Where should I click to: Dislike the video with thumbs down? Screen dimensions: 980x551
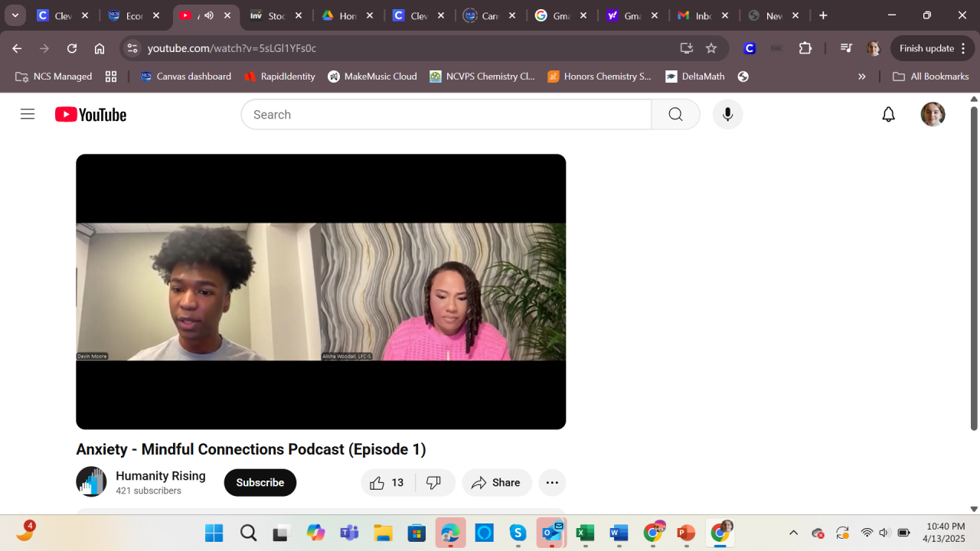click(434, 483)
